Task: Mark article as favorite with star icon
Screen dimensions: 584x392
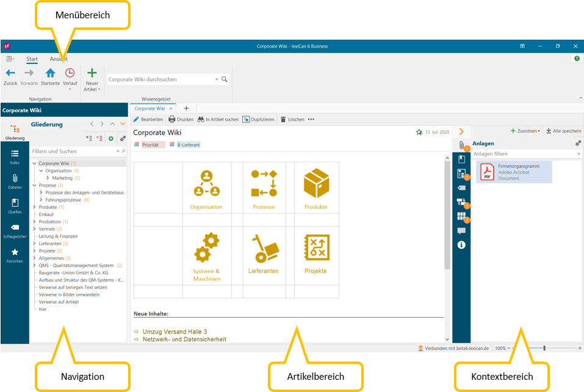Action: (x=419, y=132)
